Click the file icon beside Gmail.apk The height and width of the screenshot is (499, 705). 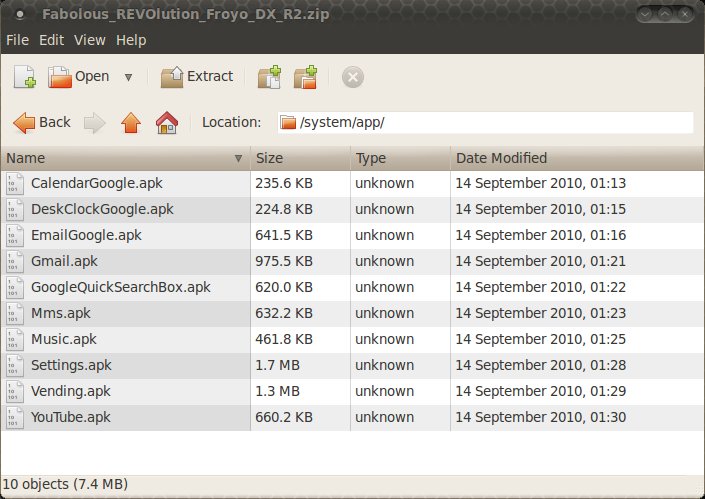tap(14, 262)
